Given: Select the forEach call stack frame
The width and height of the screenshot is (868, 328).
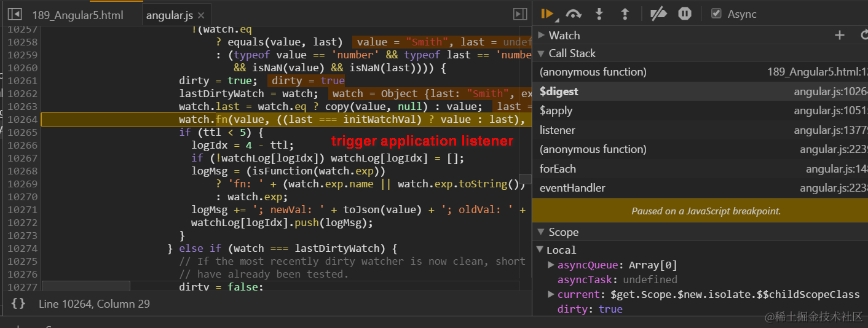Looking at the screenshot, I should pyautogui.click(x=700, y=169).
